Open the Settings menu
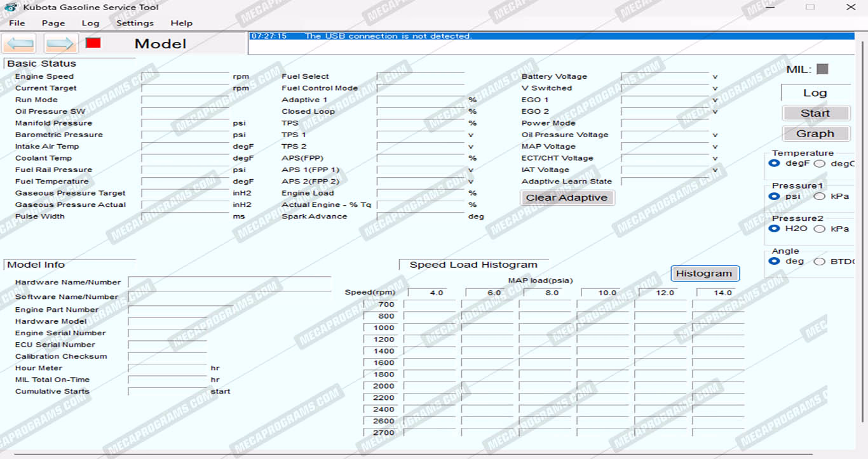 click(135, 23)
